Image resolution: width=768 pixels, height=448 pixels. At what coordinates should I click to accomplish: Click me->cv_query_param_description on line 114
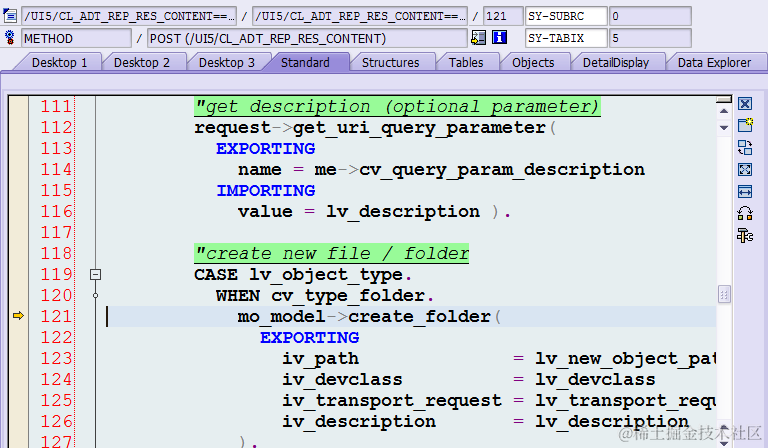[x=480, y=169]
